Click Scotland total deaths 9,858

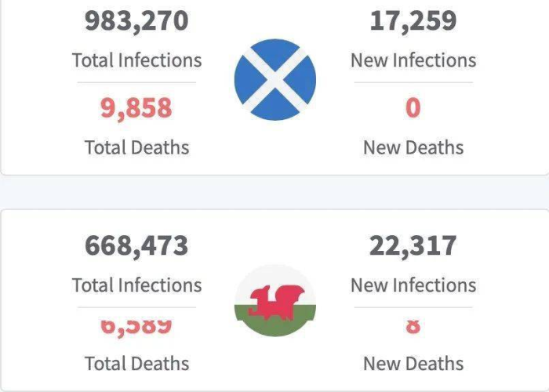pos(136,108)
